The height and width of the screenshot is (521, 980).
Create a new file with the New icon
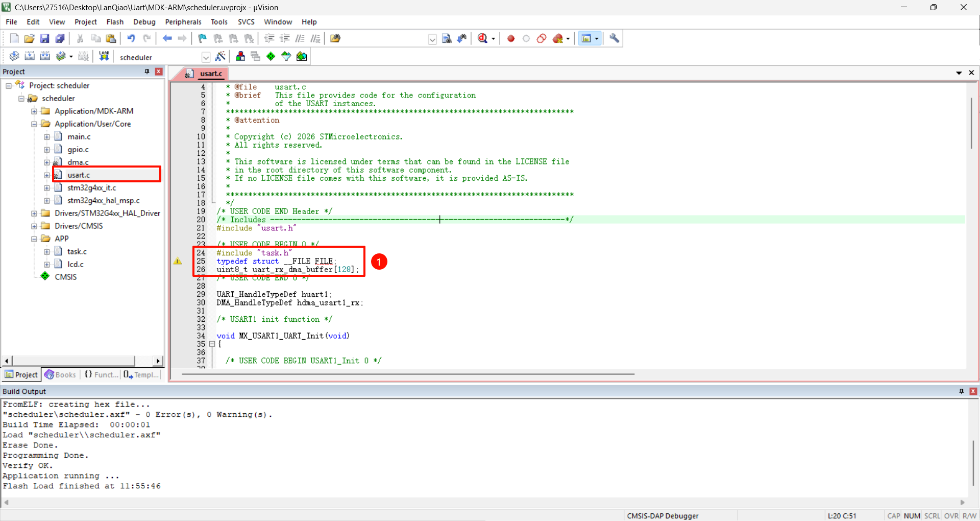coord(14,38)
